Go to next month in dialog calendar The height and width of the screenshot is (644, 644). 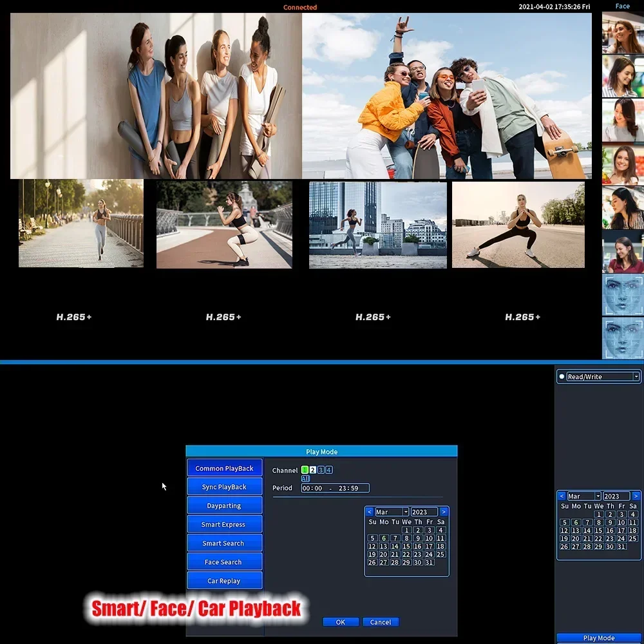coord(444,512)
